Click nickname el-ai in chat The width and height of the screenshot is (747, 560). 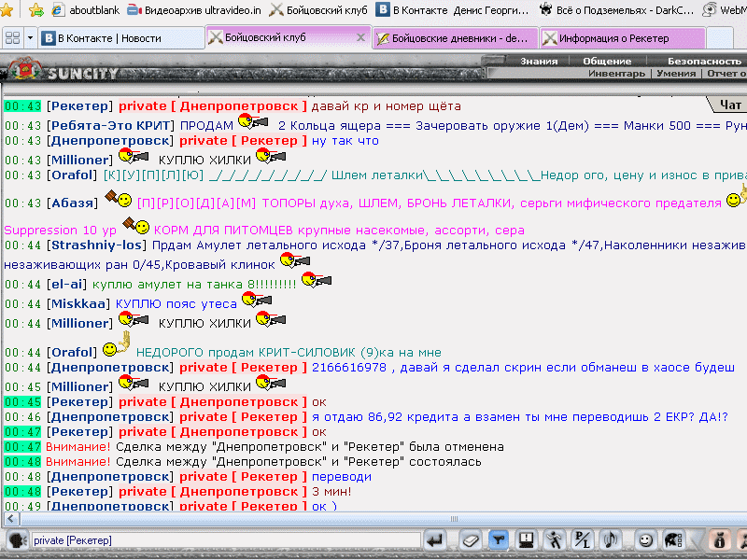pyautogui.click(x=66, y=285)
